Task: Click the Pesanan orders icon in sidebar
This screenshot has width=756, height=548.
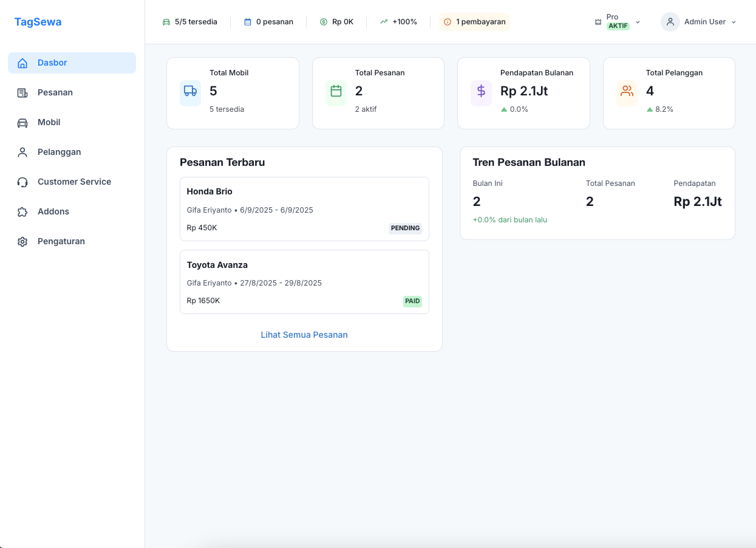Action: click(22, 92)
